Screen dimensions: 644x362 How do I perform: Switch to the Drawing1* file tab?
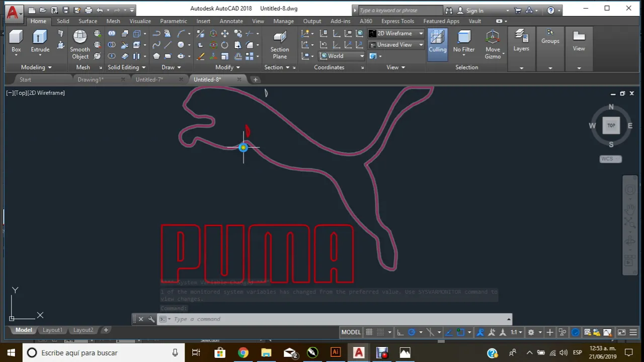pyautogui.click(x=91, y=79)
